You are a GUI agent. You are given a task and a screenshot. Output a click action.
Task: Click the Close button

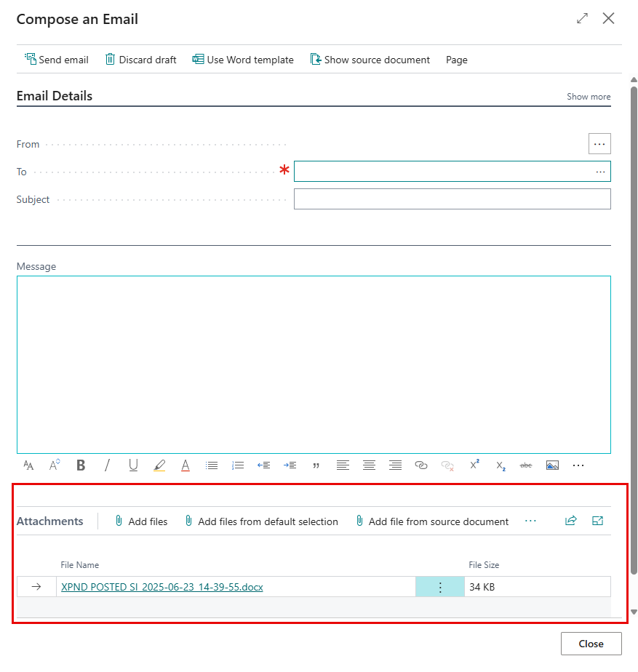(x=591, y=644)
